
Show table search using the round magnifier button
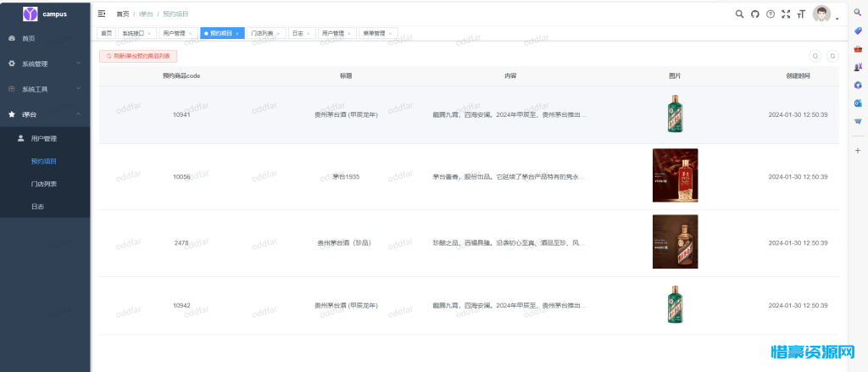coord(815,56)
